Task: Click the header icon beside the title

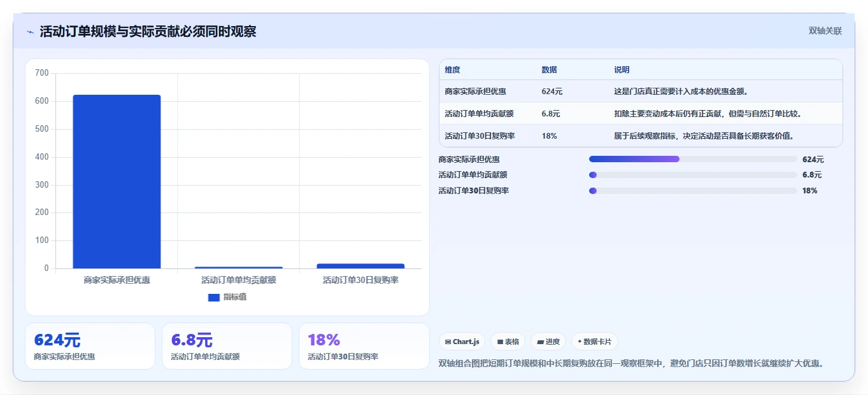Action: click(x=30, y=32)
